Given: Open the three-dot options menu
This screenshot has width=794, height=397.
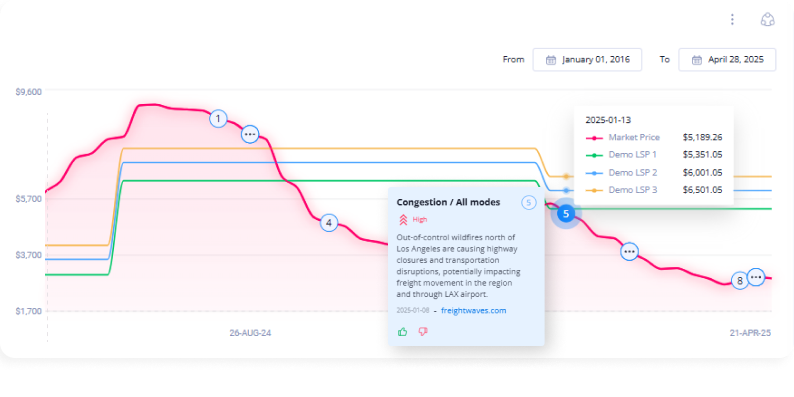Looking at the screenshot, I should 732,20.
